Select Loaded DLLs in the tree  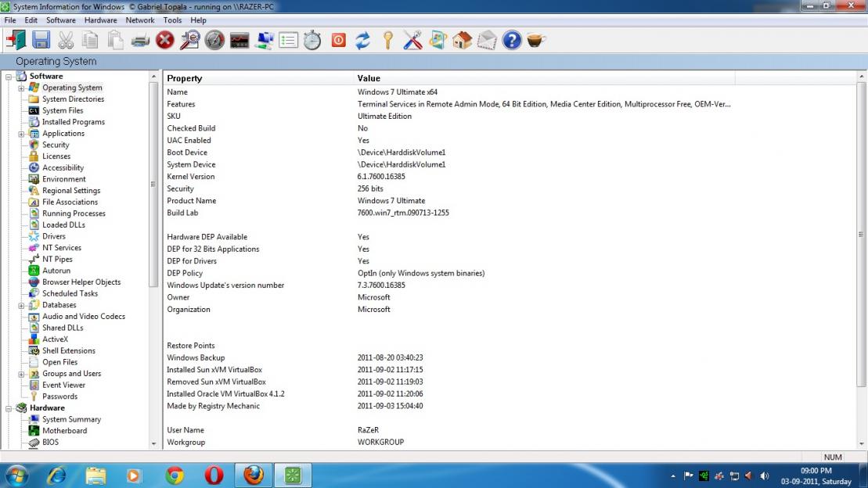pos(63,224)
